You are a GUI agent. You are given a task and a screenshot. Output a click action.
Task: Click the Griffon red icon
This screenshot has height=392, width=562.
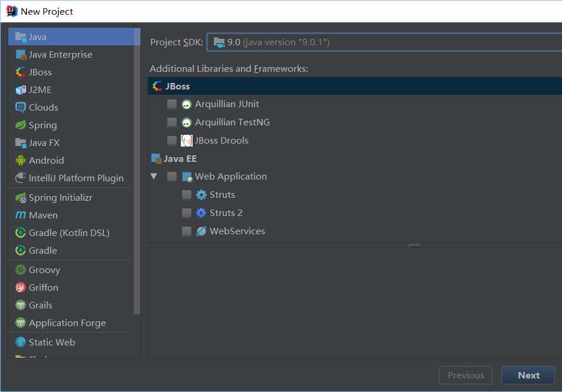point(21,287)
